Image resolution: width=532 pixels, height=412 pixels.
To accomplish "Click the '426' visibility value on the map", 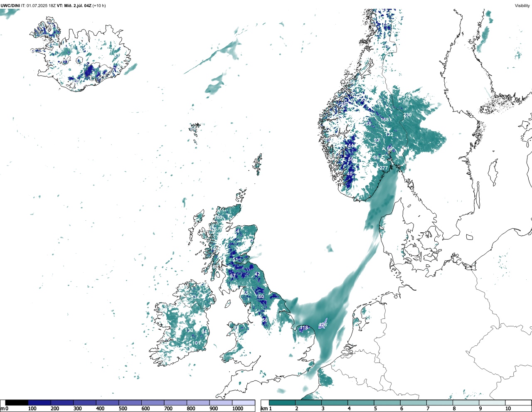I will point(323,325).
